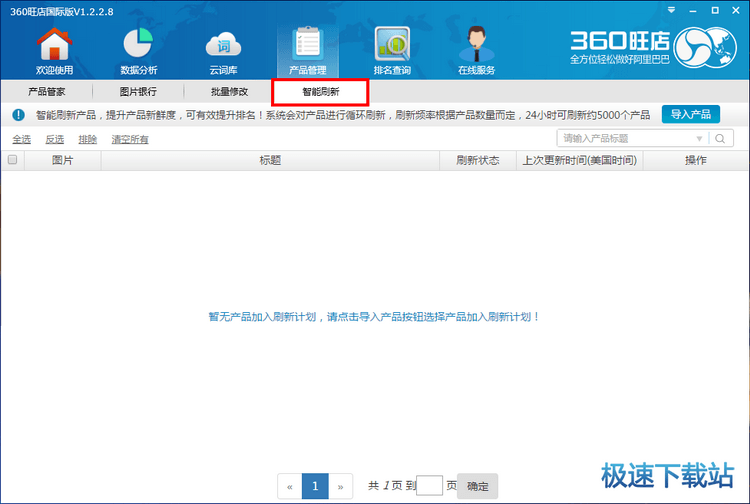750x504 pixels.
Task: Click the 排除 link
Action: [x=88, y=139]
